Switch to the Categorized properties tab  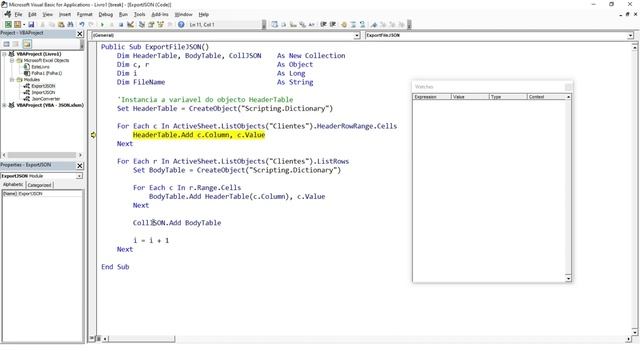pos(39,185)
